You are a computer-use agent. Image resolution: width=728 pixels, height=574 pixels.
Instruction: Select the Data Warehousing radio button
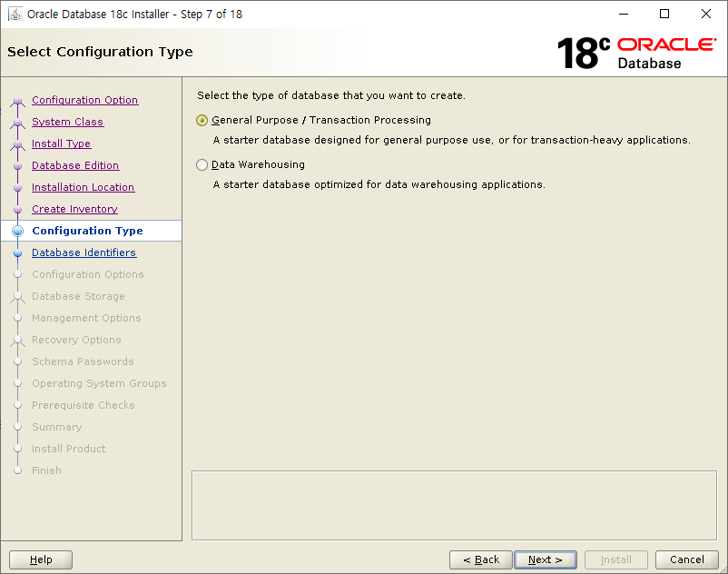[x=202, y=165]
